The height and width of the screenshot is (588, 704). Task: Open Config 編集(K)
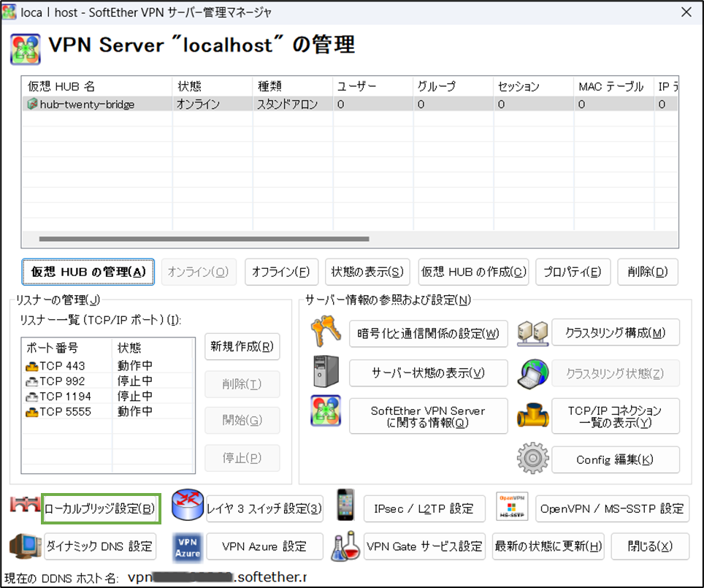point(616,459)
